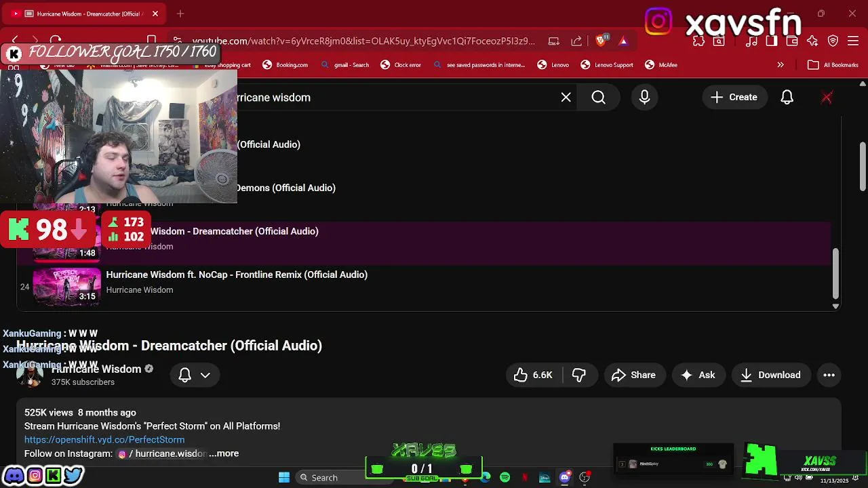Image resolution: width=868 pixels, height=488 pixels.
Task: Open All Bookmarks folder
Action: (833, 65)
